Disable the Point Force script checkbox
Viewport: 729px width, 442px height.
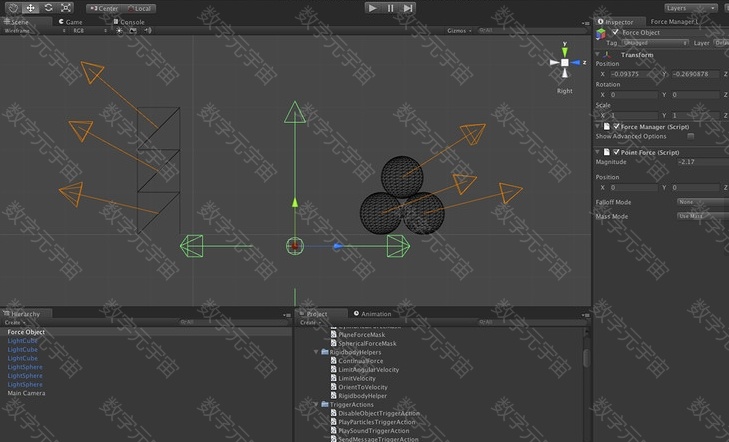point(616,152)
